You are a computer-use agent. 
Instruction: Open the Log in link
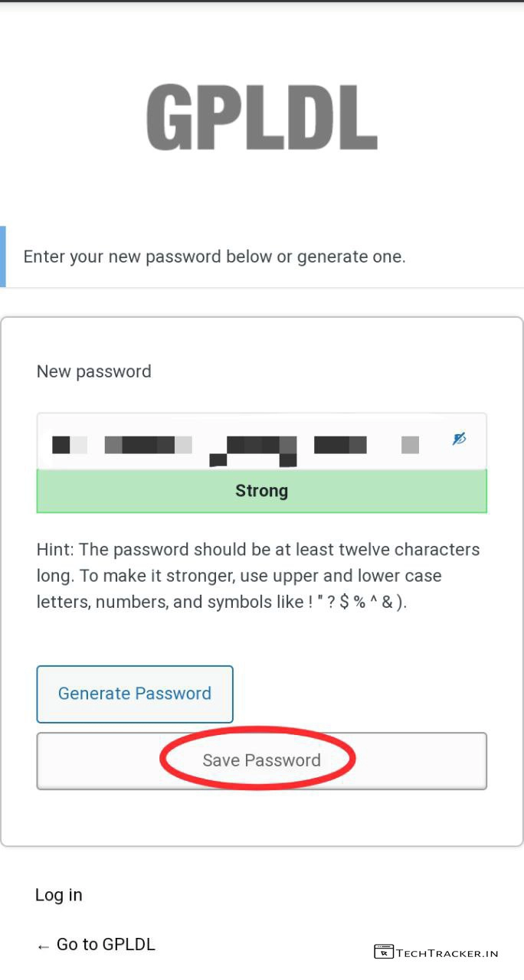[x=59, y=895]
